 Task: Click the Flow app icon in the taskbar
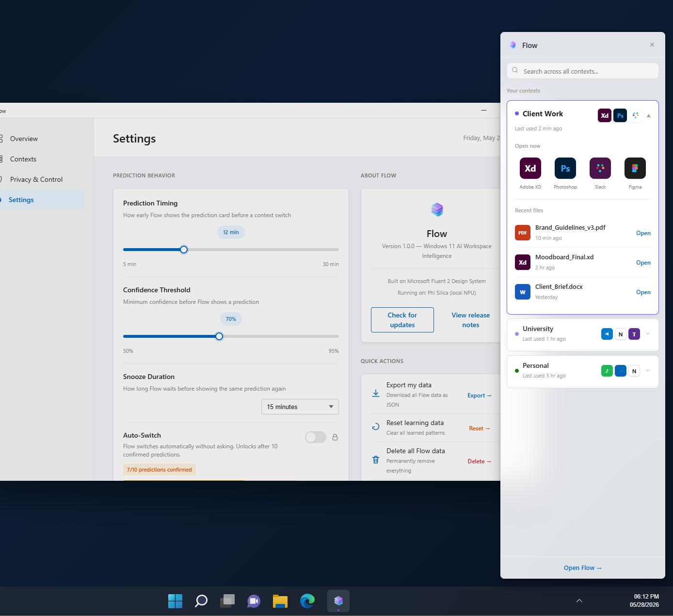coord(338,601)
